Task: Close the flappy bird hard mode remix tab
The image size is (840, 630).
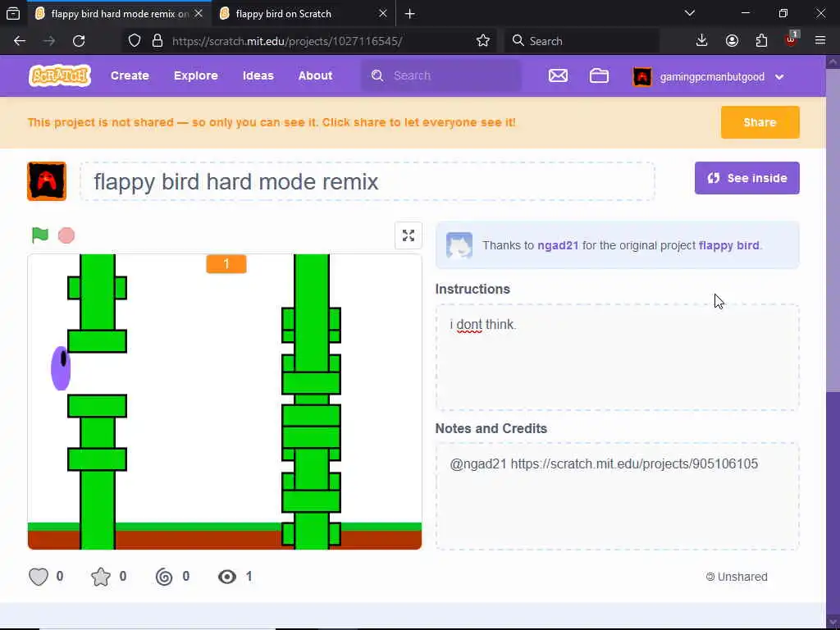Action: point(199,14)
